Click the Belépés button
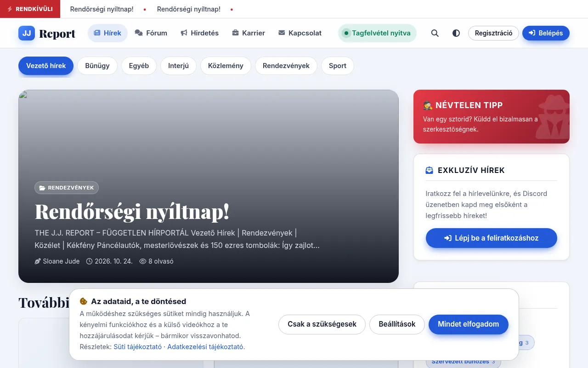 (546, 33)
